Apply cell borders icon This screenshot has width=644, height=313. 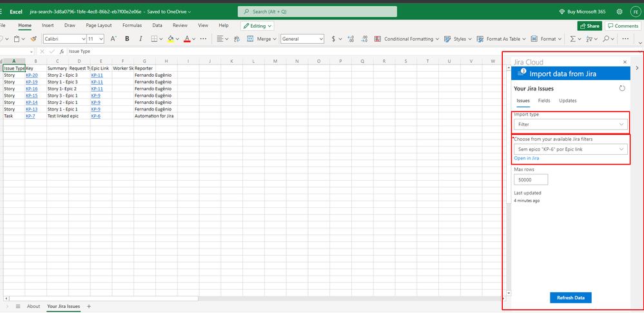154,39
